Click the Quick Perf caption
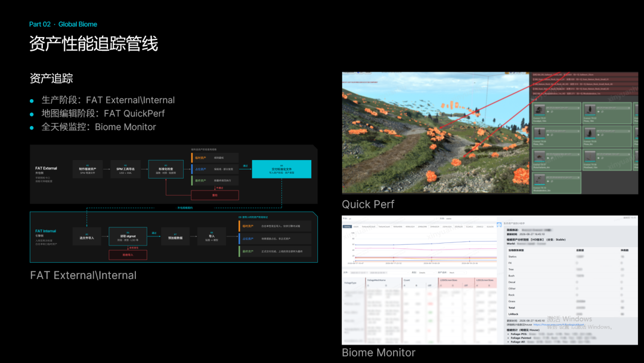644x363 pixels. point(368,204)
